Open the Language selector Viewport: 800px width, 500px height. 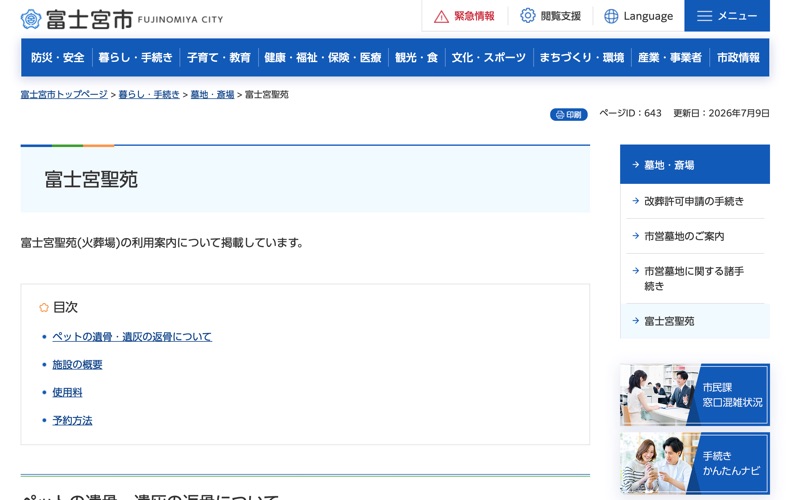(x=639, y=16)
